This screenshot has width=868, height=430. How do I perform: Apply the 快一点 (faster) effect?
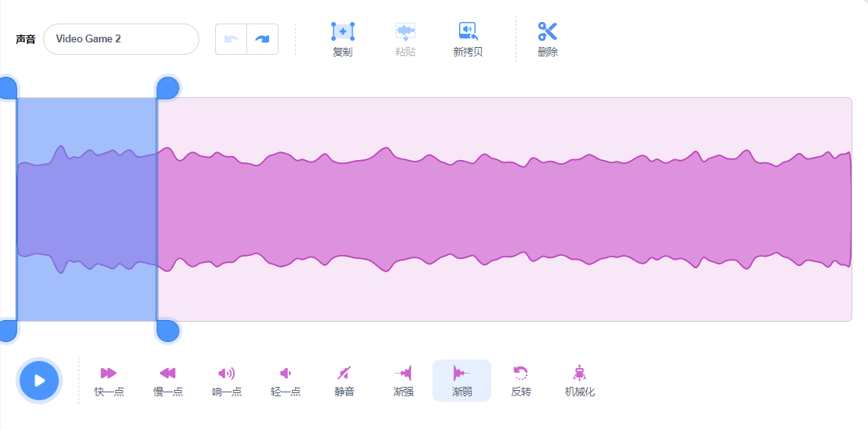[x=108, y=373]
